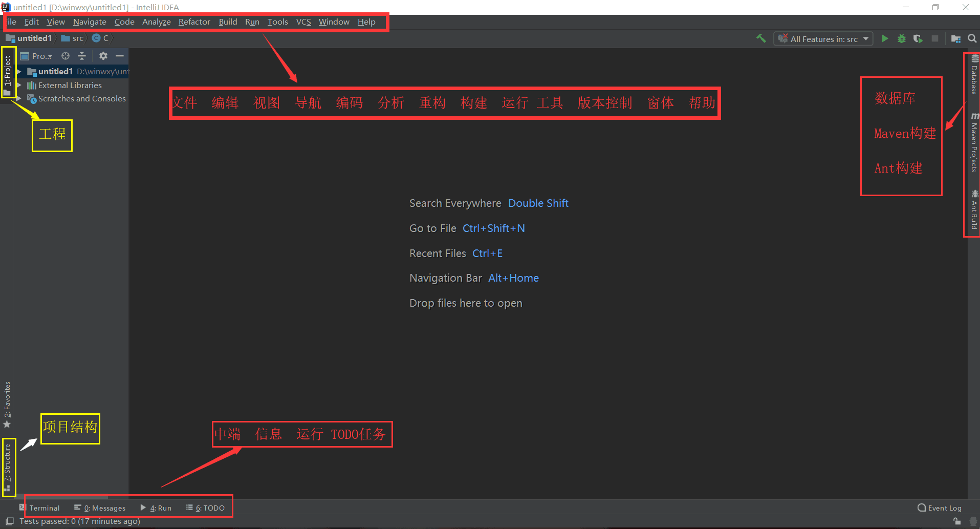The image size is (980, 529).
Task: Click the untitled1 breadcrumb in the navigation bar
Action: pos(29,38)
